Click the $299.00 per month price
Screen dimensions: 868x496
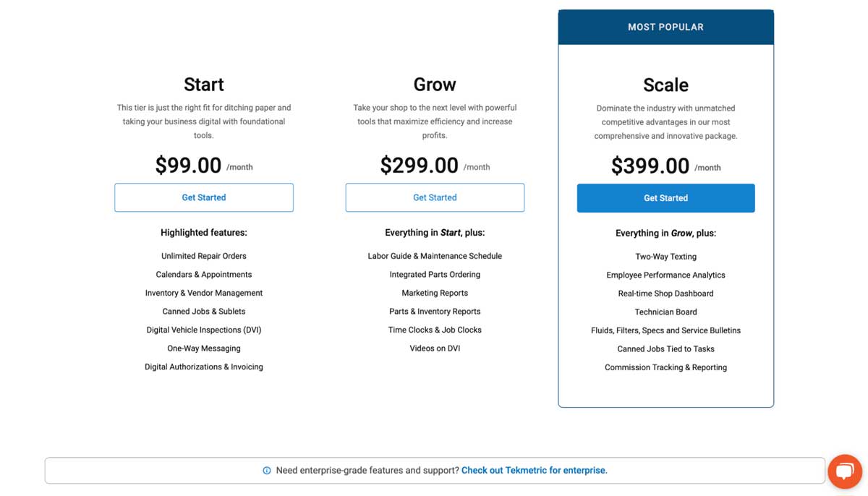419,166
